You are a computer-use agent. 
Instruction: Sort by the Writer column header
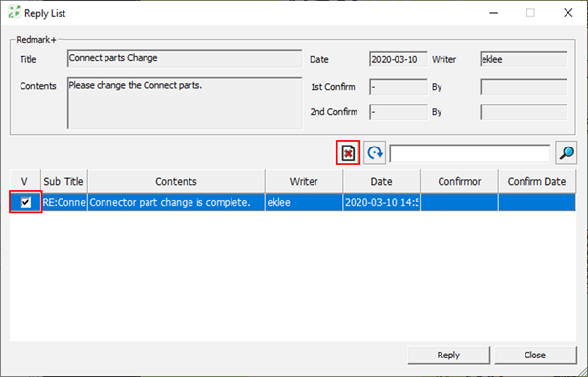304,182
